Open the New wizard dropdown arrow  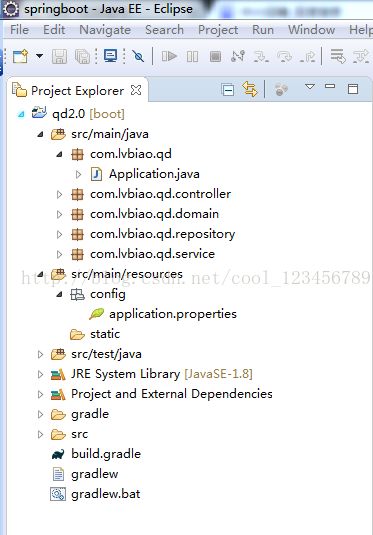pyautogui.click(x=40, y=56)
